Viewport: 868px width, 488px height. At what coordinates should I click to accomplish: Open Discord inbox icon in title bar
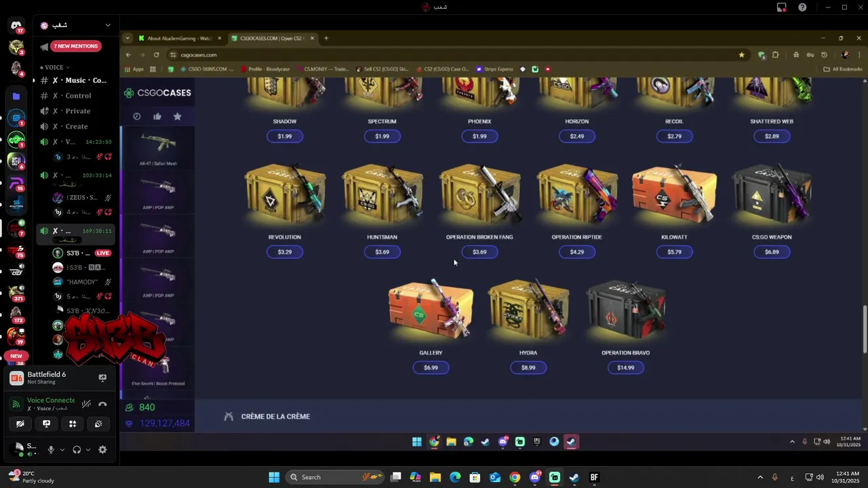click(782, 7)
